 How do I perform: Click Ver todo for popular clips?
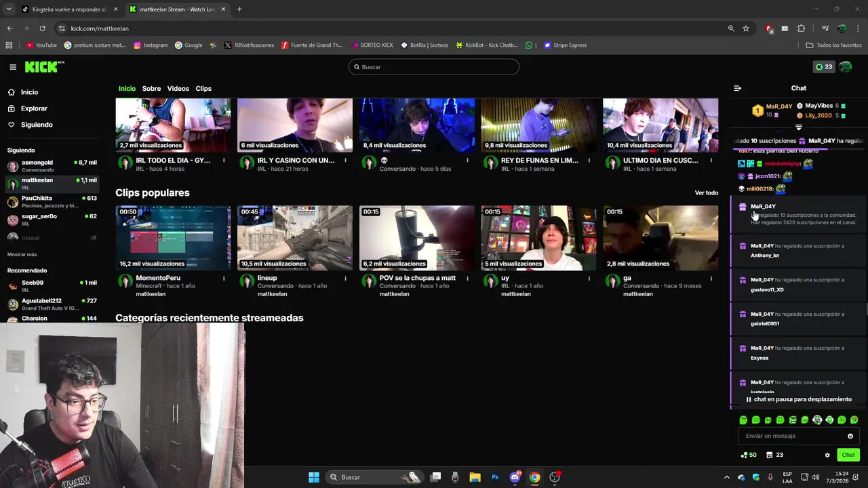click(706, 193)
